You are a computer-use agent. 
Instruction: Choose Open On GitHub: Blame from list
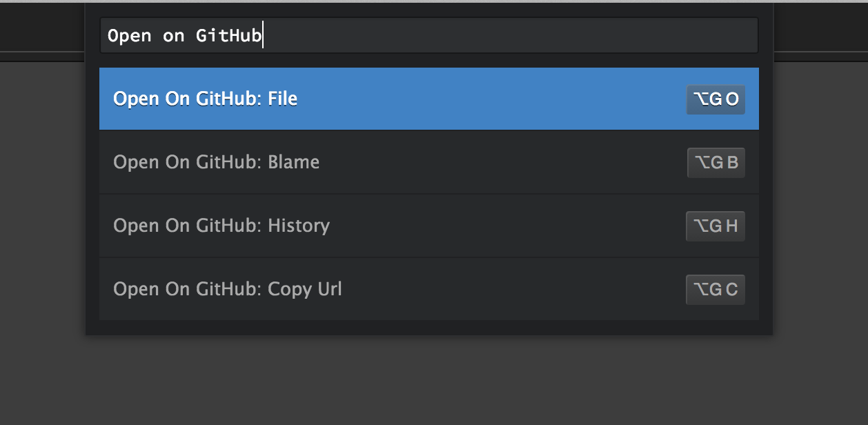[216, 162]
